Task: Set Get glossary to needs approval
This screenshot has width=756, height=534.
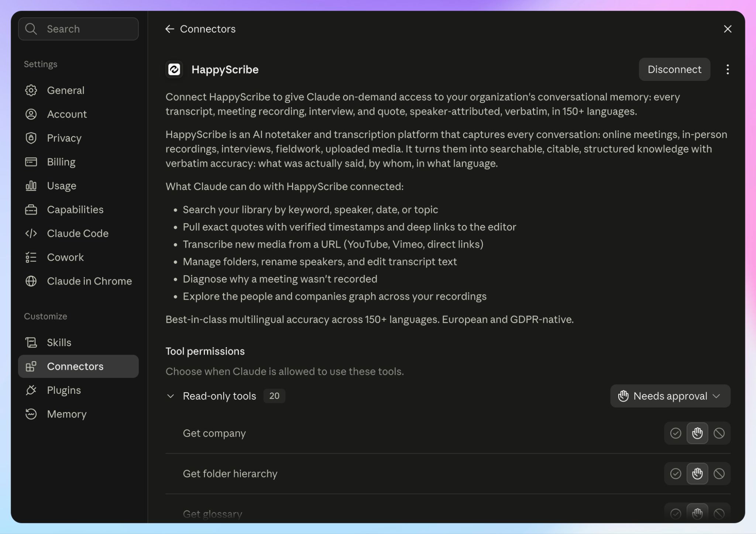Action: click(x=697, y=513)
